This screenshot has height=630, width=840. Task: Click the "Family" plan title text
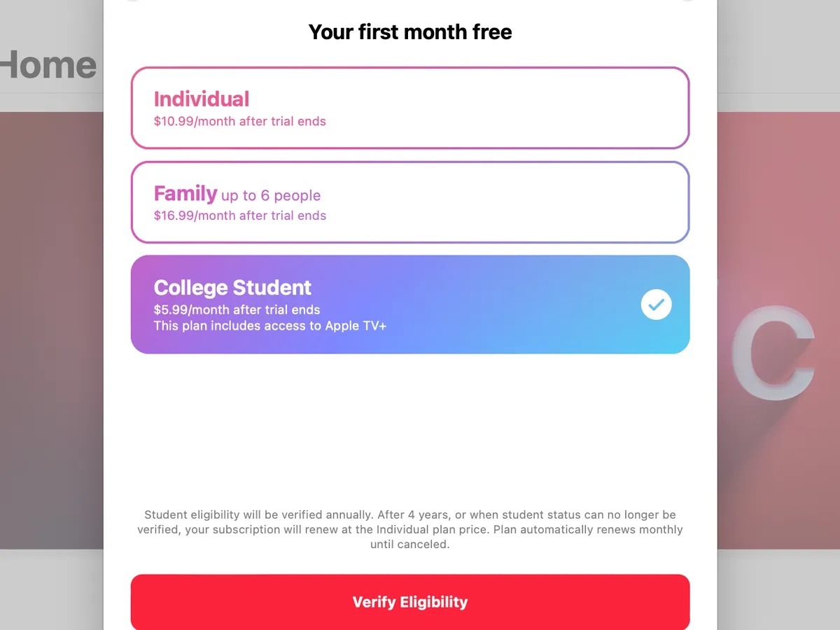pos(185,193)
